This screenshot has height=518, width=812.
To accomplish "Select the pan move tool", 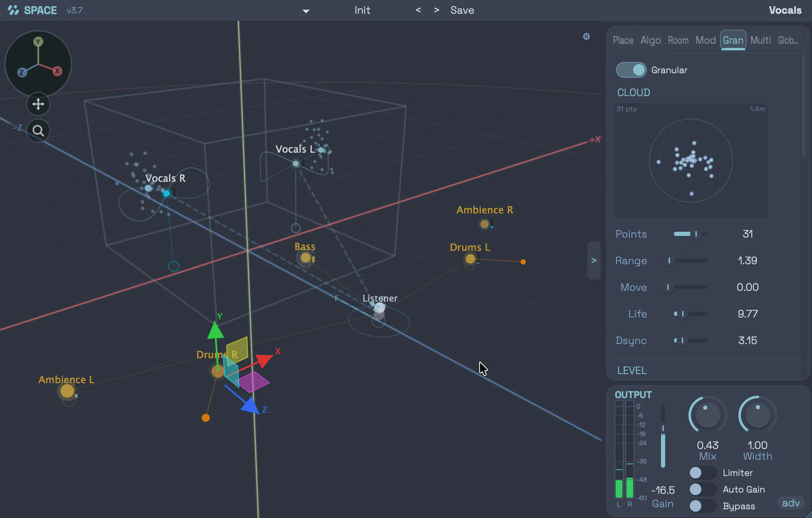I will click(38, 104).
